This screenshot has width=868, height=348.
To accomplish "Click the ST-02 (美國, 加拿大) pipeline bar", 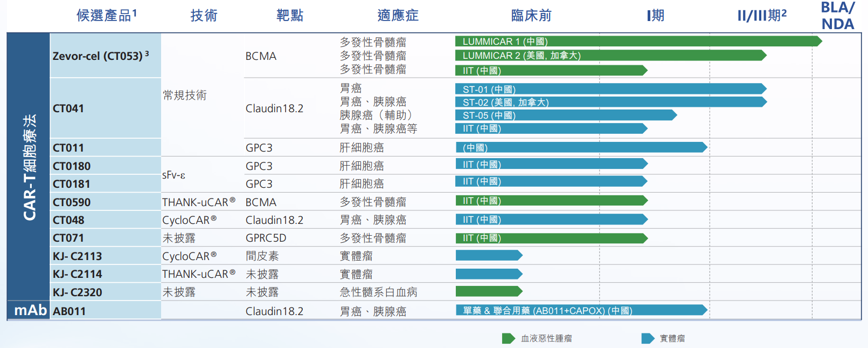I will (x=610, y=102).
